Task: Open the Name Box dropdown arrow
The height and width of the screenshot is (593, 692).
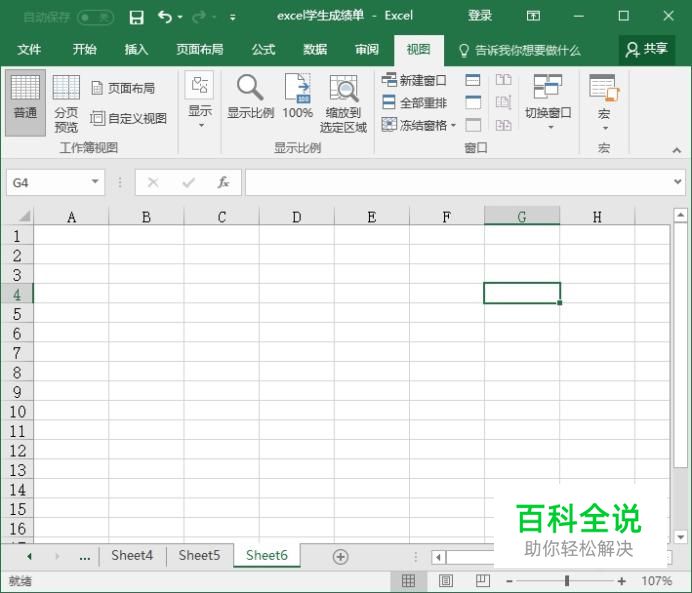Action: click(x=94, y=181)
